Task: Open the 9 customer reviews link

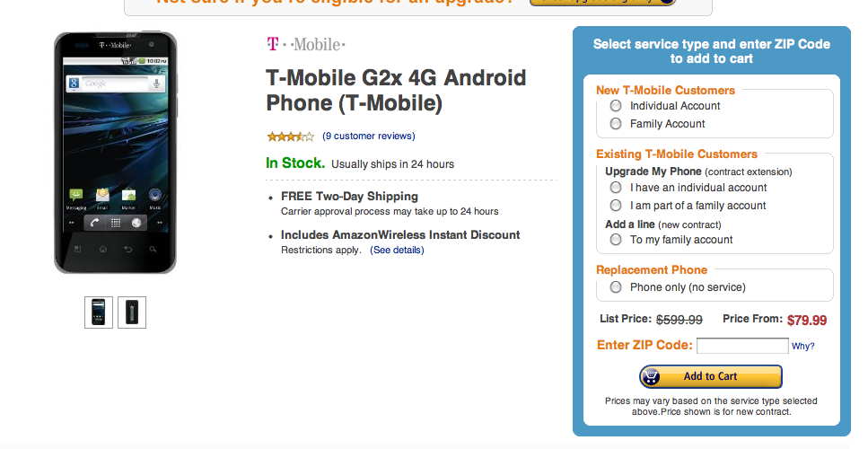Action: [368, 136]
